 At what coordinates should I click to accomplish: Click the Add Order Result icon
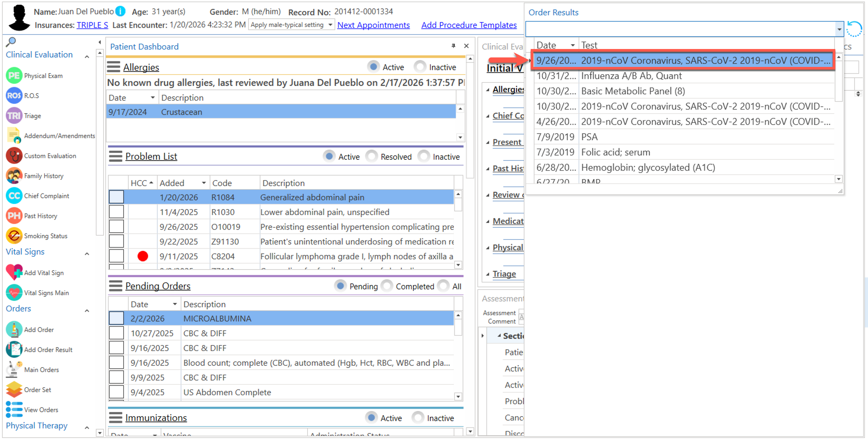(14, 349)
